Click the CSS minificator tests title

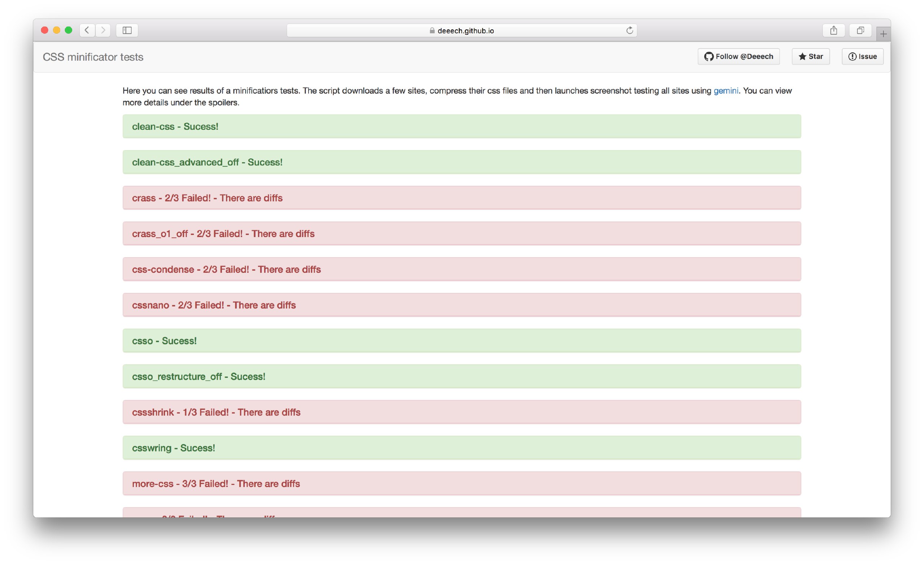93,57
